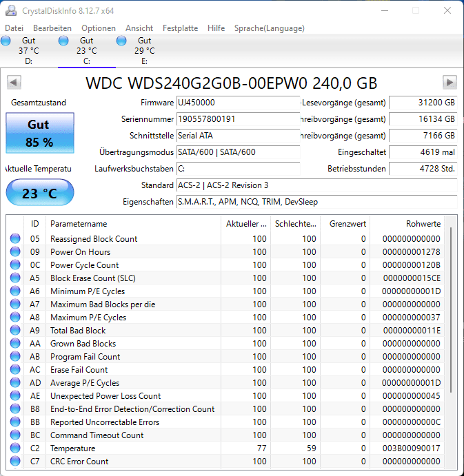Click status icon of Command Timeout Count row
This screenshot has height=476, width=464.
click(15, 435)
